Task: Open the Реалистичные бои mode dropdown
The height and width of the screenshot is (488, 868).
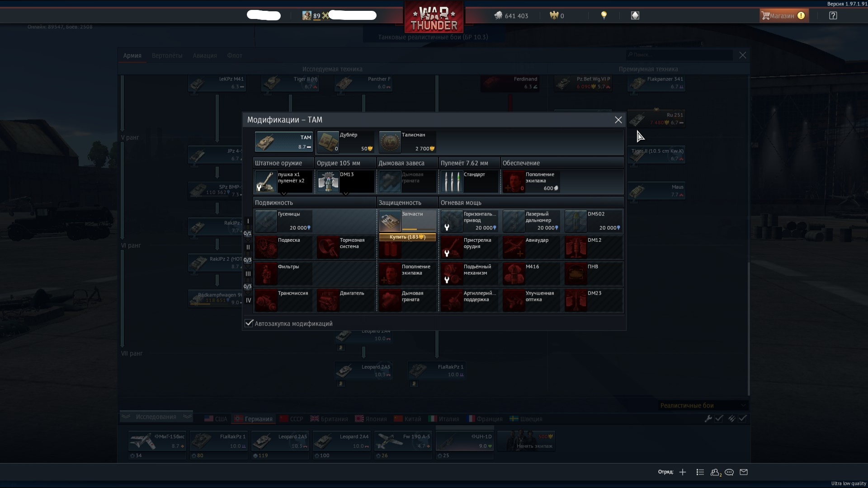Action: click(703, 405)
